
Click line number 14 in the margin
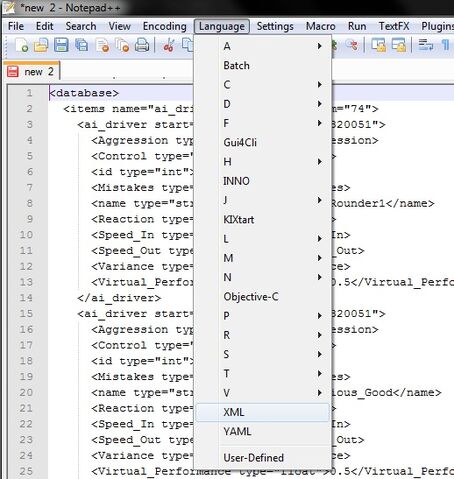click(x=26, y=298)
